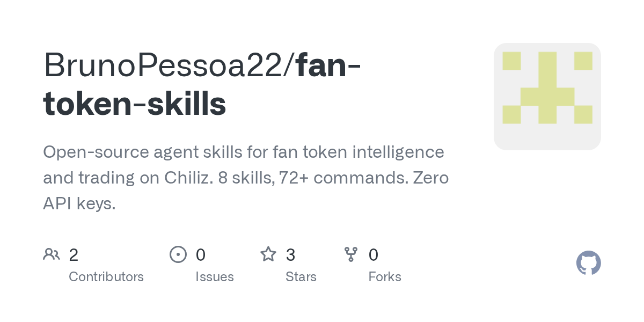Click the Stars star icon

pyautogui.click(x=268, y=254)
